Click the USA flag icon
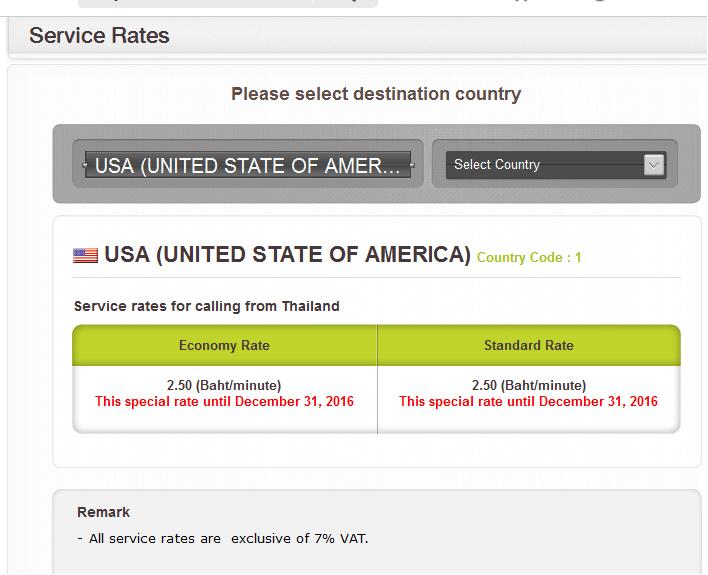708x575 pixels. click(x=85, y=255)
